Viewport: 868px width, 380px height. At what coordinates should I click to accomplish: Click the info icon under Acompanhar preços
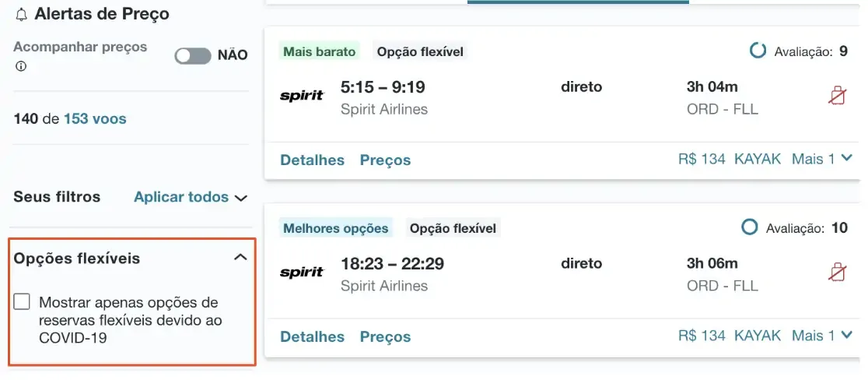21,66
